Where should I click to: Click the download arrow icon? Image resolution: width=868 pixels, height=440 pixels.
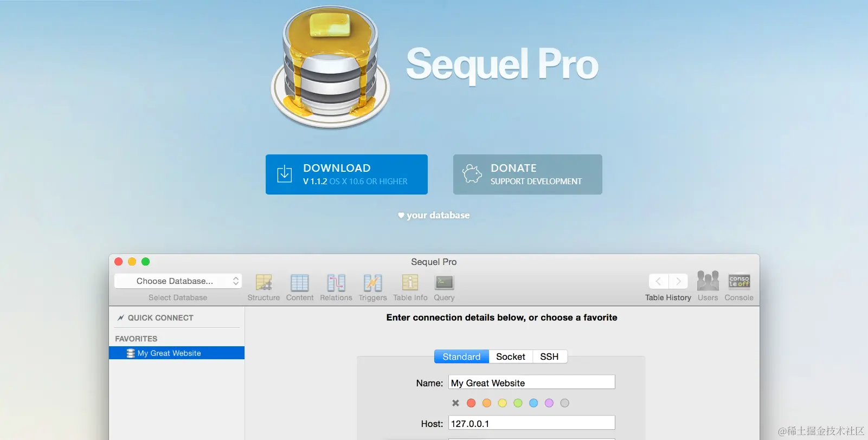click(285, 174)
